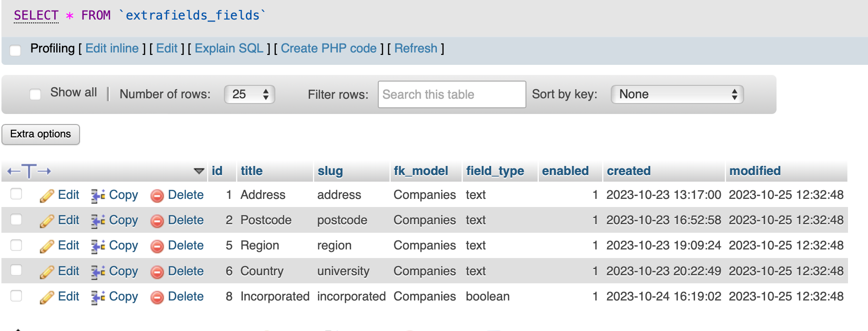Viewport: 868px width, 331px height.
Task: Select the Postcode row checkbox
Action: pos(17,219)
